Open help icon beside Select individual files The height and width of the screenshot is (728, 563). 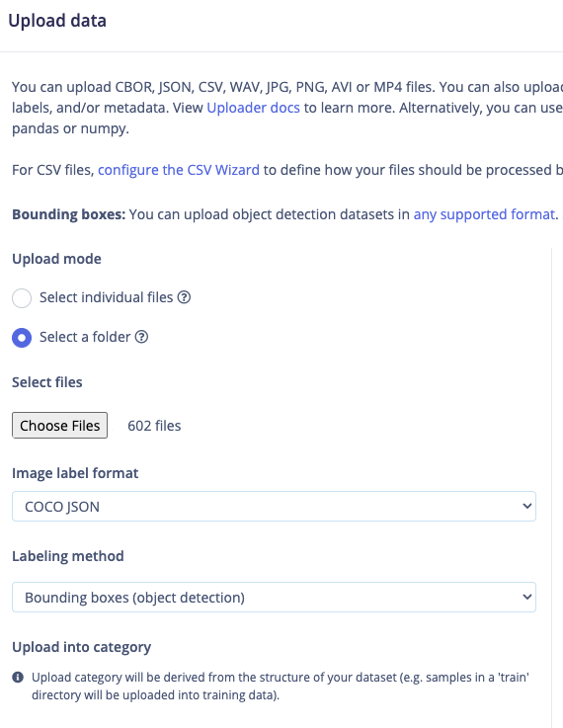[185, 297]
